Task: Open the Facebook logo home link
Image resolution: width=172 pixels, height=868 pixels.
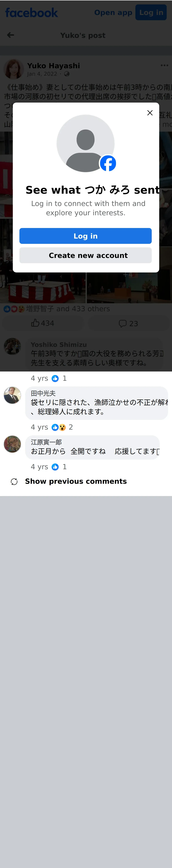Action: coord(31,13)
